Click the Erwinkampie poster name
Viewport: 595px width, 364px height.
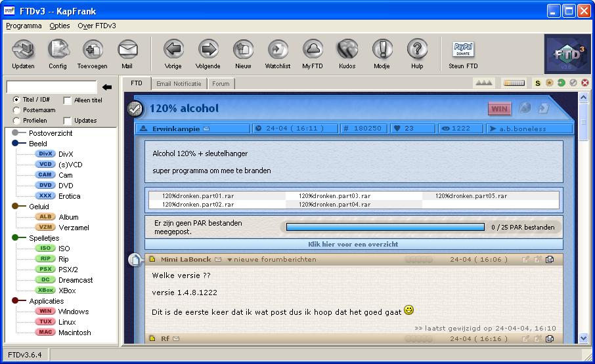[176, 129]
